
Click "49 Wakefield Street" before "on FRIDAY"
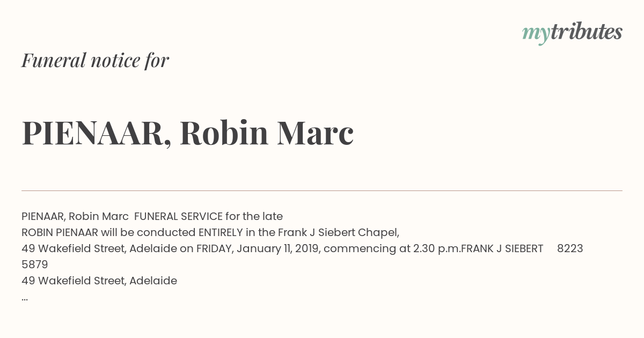[74, 248]
